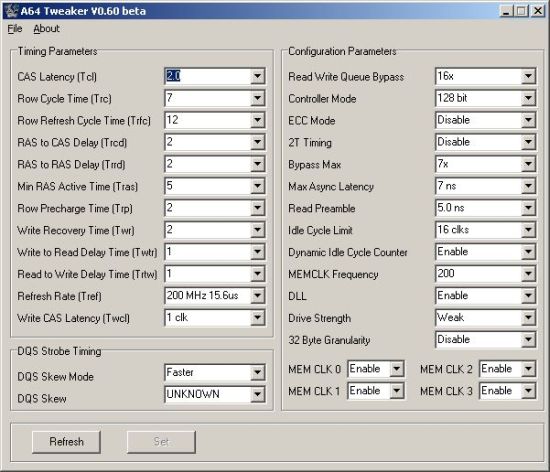Open Row Precharge Time (Trp) dropdown
Screen dimensions: 550x472
pos(257,208)
